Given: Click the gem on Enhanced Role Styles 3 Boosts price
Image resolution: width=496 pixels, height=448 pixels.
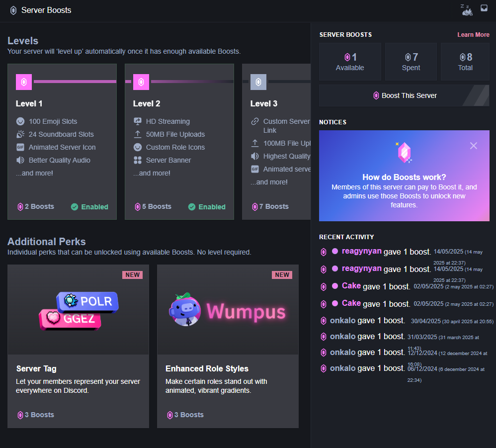Looking at the screenshot, I should coord(170,415).
